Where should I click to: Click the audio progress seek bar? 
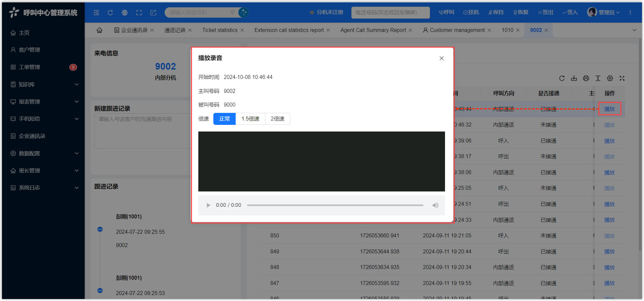pyautogui.click(x=335, y=205)
